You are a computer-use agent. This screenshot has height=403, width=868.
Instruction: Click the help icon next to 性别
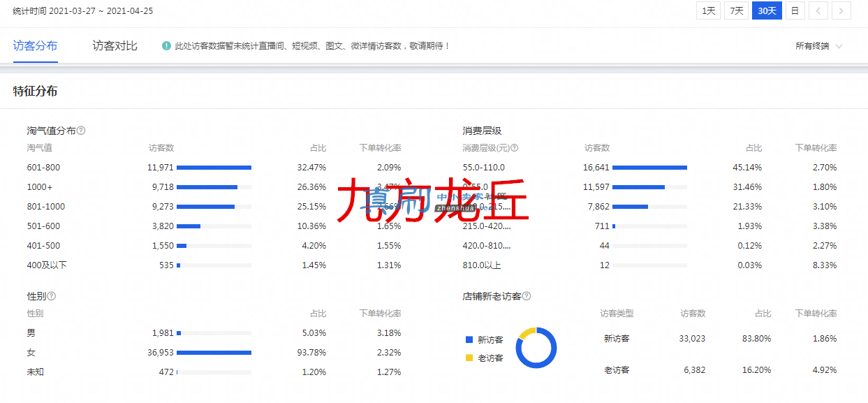tap(52, 296)
